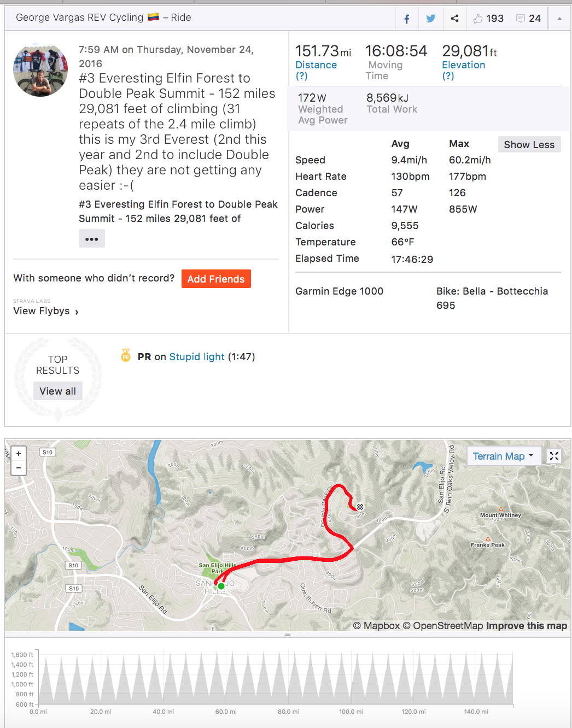Share the ride on Twitter

click(x=431, y=19)
